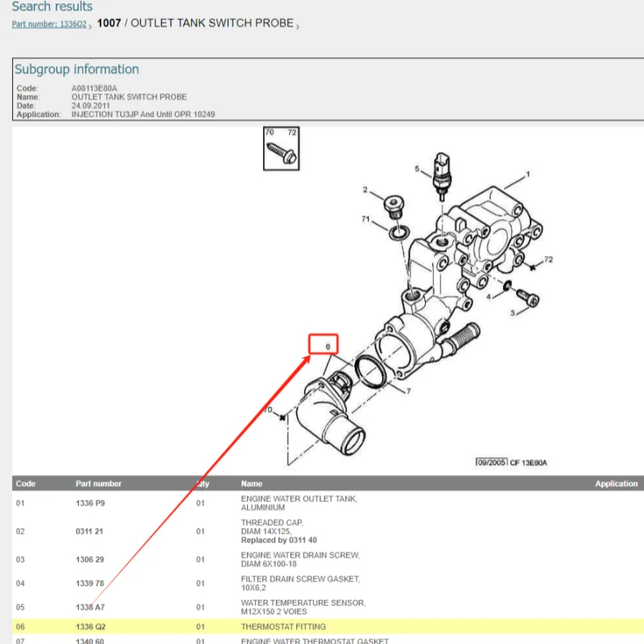Select part number 1338 A7
This screenshot has height=644, width=644.
click(x=90, y=607)
